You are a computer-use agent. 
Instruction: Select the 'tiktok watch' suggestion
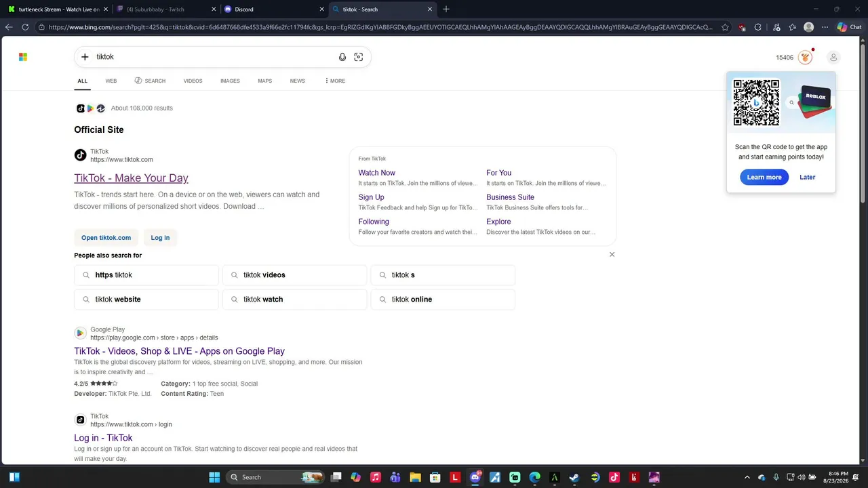pos(294,300)
